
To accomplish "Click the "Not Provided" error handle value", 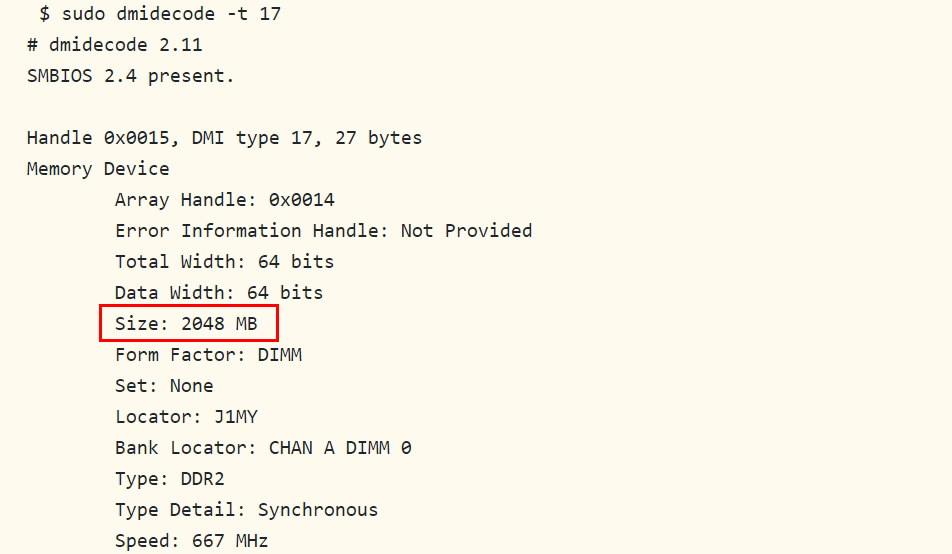I will 466,231.
